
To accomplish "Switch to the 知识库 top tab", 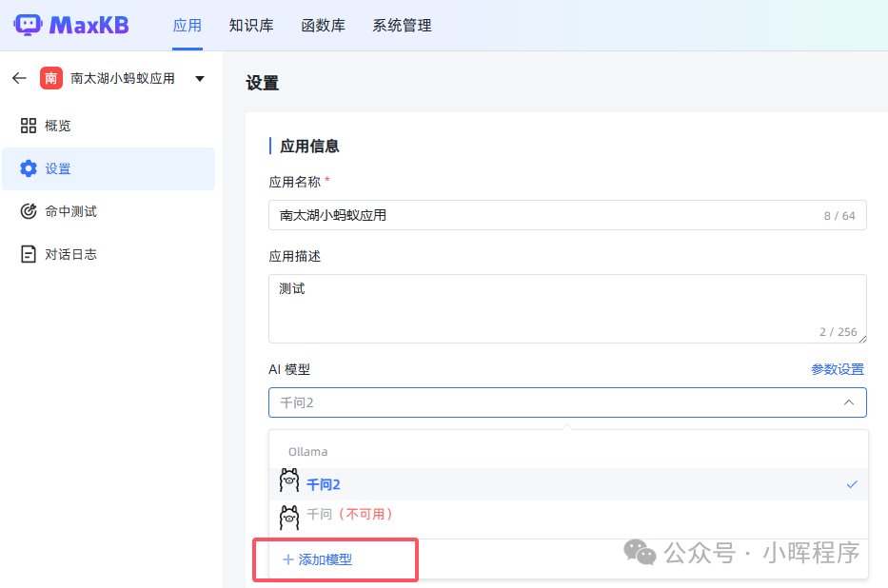I will (x=251, y=26).
